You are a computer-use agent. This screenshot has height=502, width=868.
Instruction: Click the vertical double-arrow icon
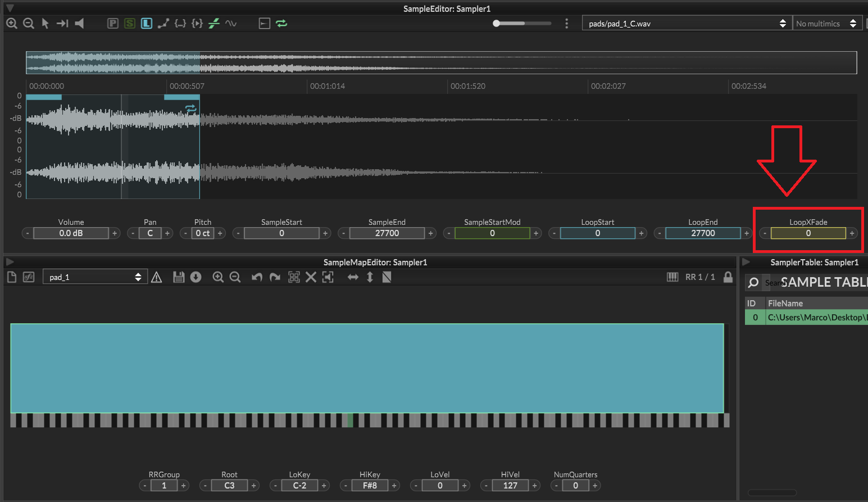pos(370,277)
